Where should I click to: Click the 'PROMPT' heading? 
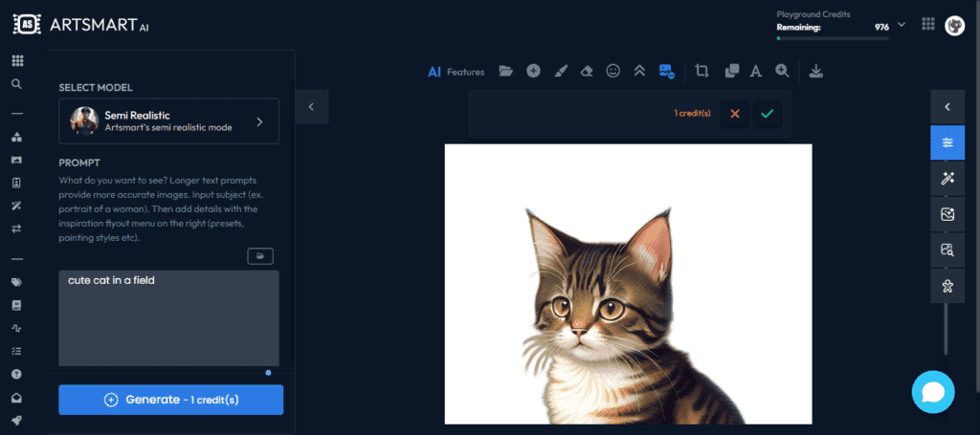[79, 163]
